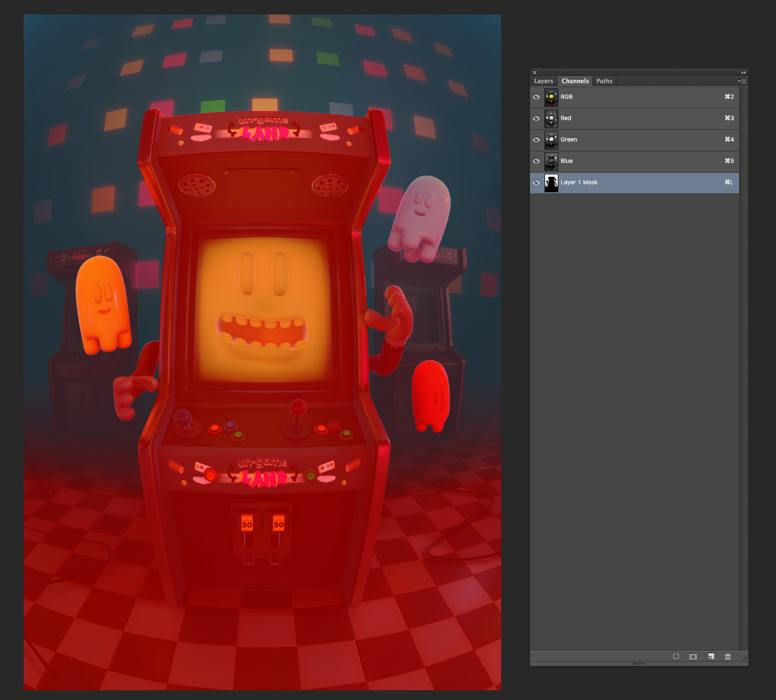Select the RGB channel name
Viewport: 776px width, 700px height.
pyautogui.click(x=566, y=97)
